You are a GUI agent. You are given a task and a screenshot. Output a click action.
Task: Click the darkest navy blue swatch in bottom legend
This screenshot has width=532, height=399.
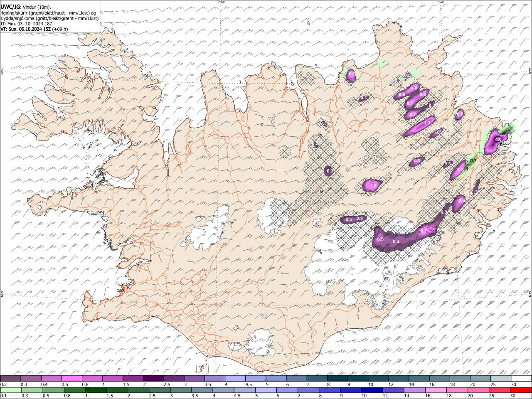[x=371, y=390]
